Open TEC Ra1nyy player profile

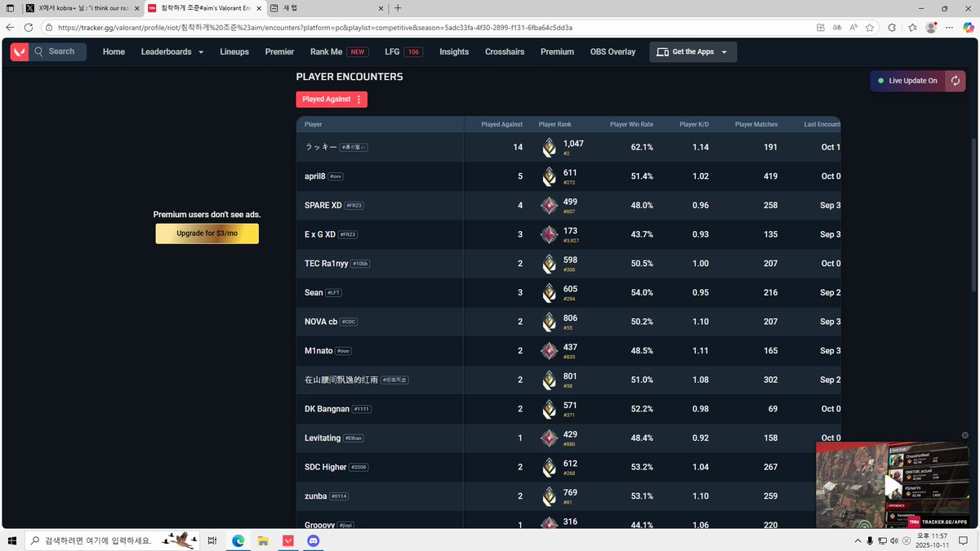(x=326, y=264)
